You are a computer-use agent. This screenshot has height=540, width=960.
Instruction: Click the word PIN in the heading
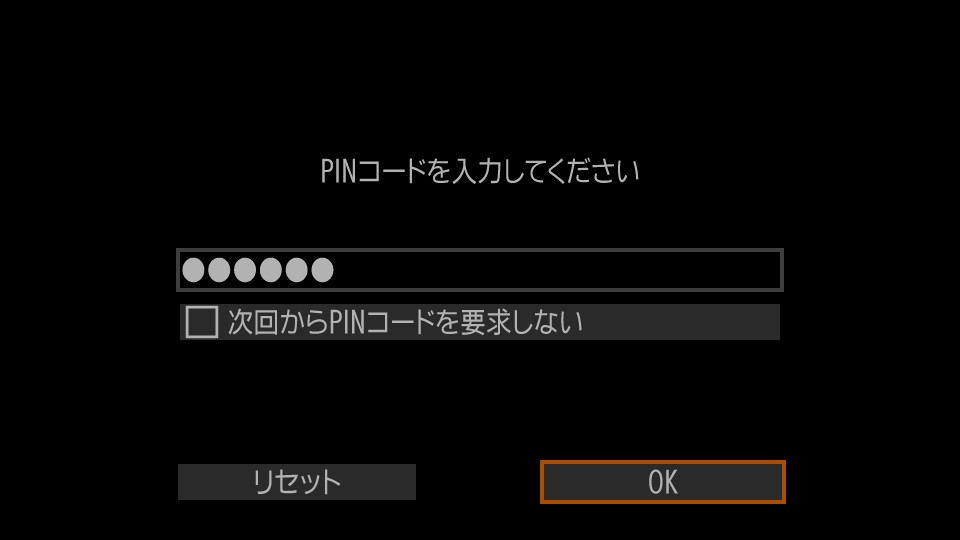[338, 171]
